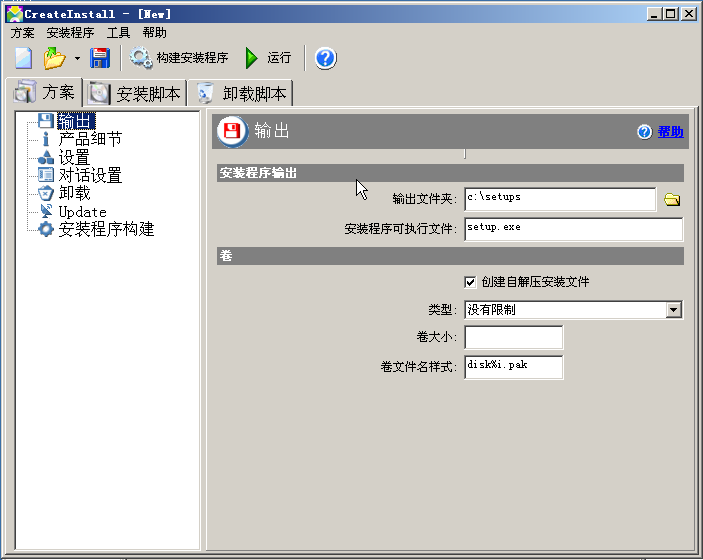Click the New project page icon
The image size is (703, 560).
(23, 58)
